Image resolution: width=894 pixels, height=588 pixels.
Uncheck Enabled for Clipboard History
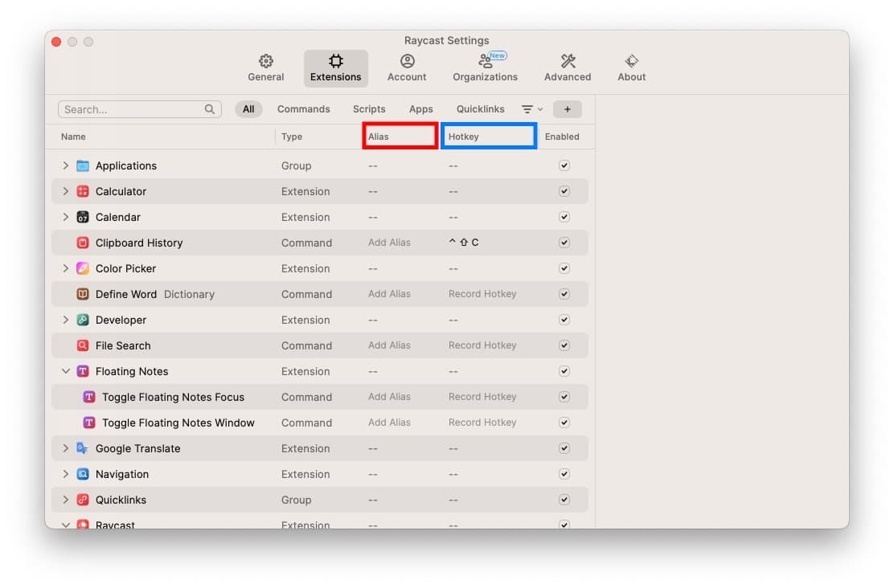[x=564, y=242]
